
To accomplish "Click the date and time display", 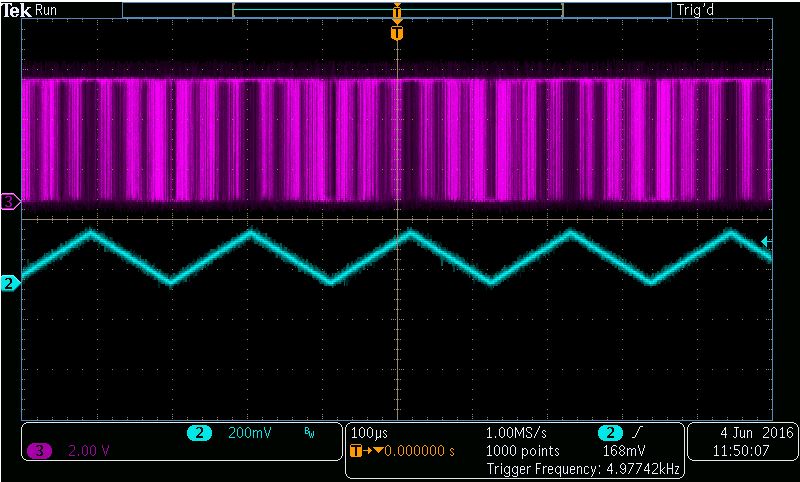I will [741, 442].
